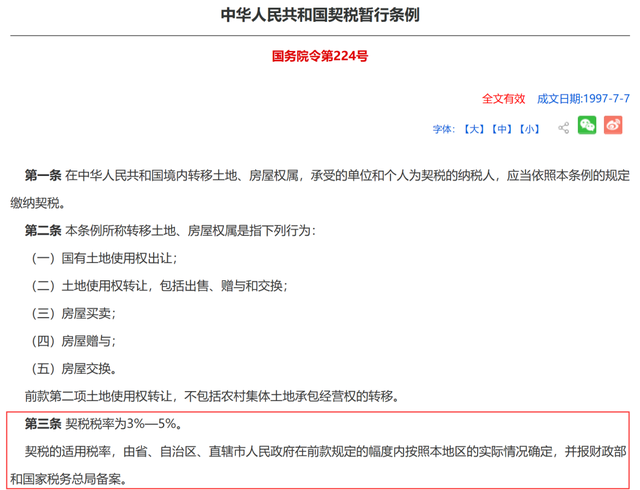Click item (三) 房屋买卖
Screen dimensions: 640x490
[73, 314]
